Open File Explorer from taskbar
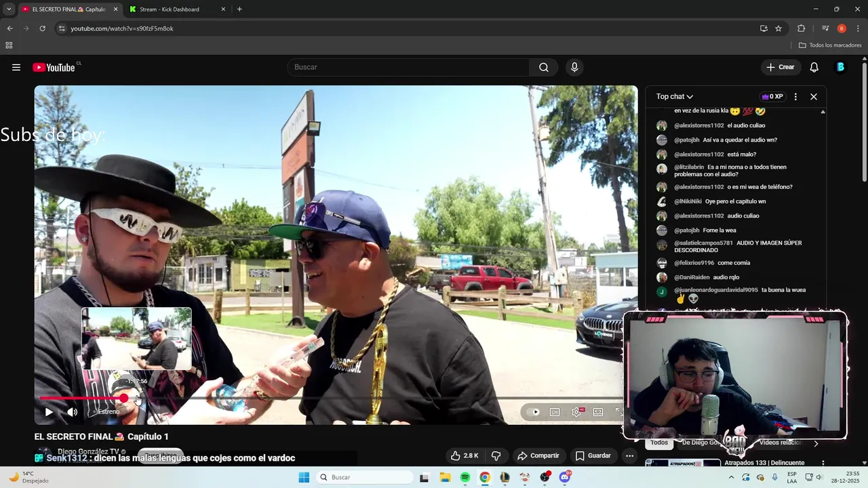This screenshot has height=488, width=868. 445,477
